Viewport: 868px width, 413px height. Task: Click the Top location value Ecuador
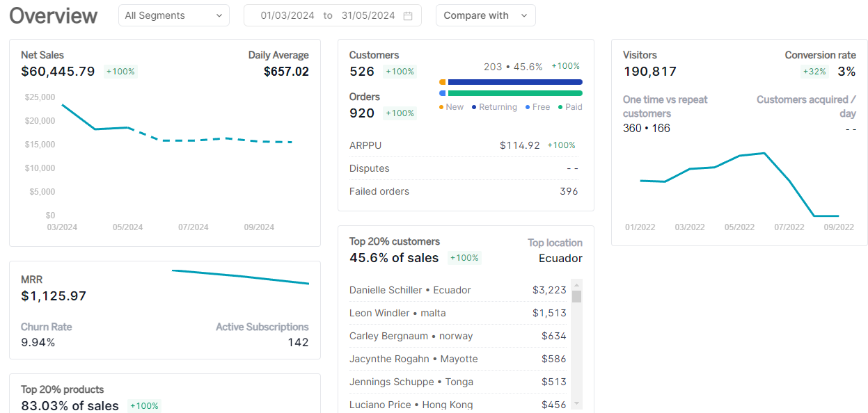pyautogui.click(x=560, y=258)
